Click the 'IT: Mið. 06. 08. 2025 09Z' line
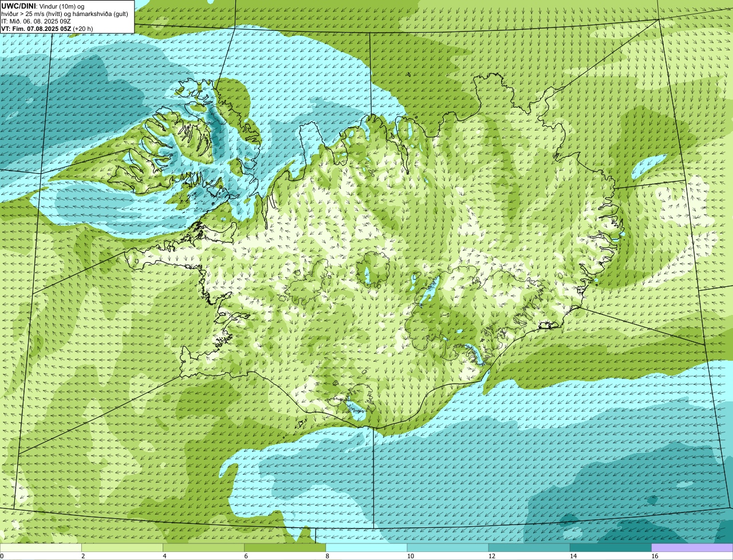The width and height of the screenshot is (733, 560). (x=36, y=21)
